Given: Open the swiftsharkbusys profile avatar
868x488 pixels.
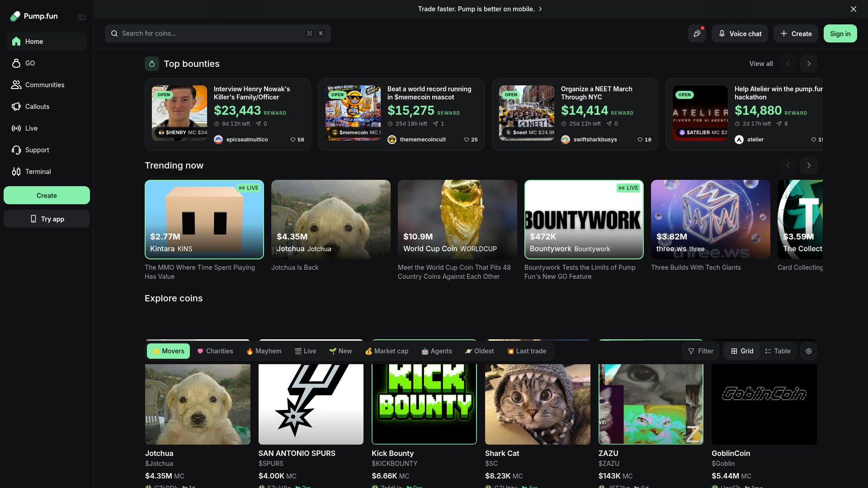Looking at the screenshot, I should click(x=566, y=140).
